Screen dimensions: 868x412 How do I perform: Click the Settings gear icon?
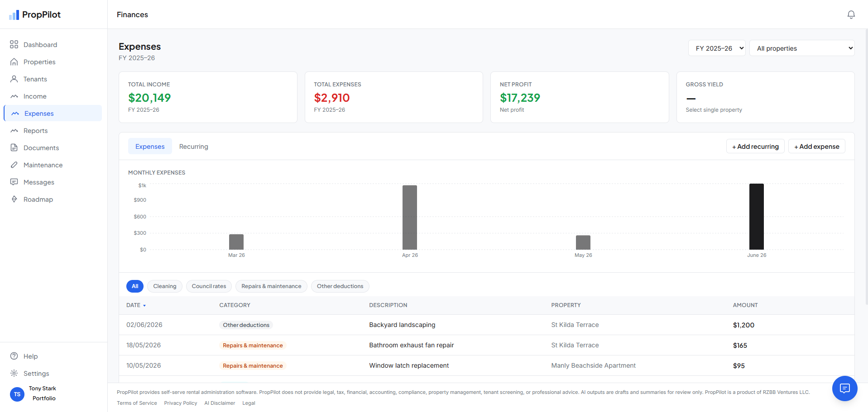click(14, 373)
